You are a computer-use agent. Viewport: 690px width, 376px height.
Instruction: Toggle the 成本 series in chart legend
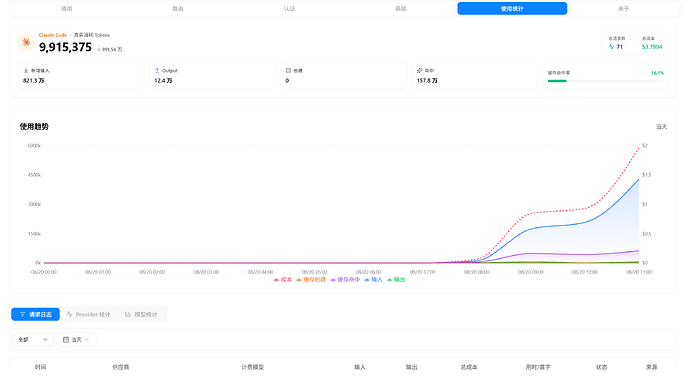tap(283, 280)
